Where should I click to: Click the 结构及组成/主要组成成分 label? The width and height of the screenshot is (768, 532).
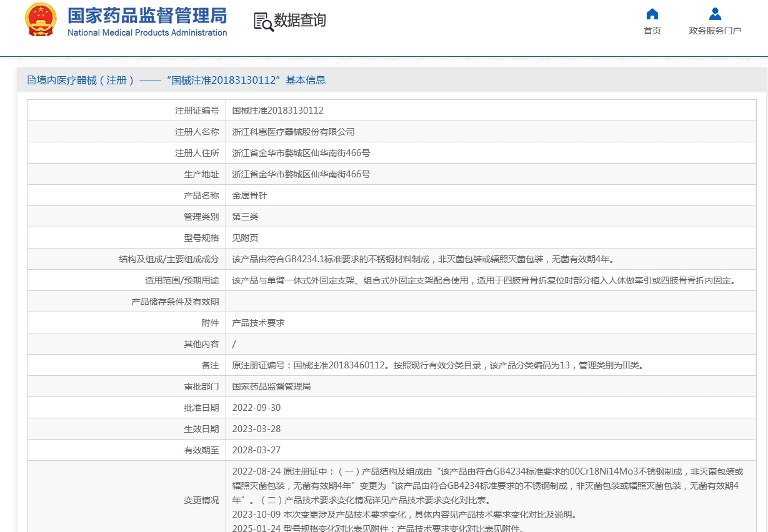169,259
